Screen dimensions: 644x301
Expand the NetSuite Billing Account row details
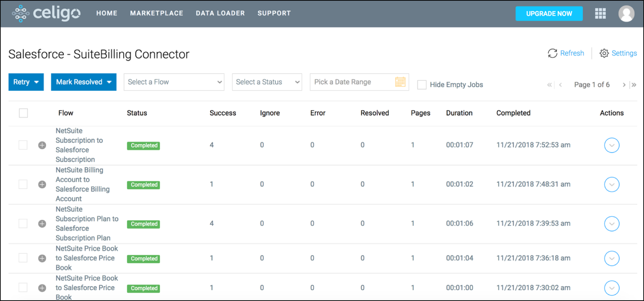pyautogui.click(x=42, y=184)
